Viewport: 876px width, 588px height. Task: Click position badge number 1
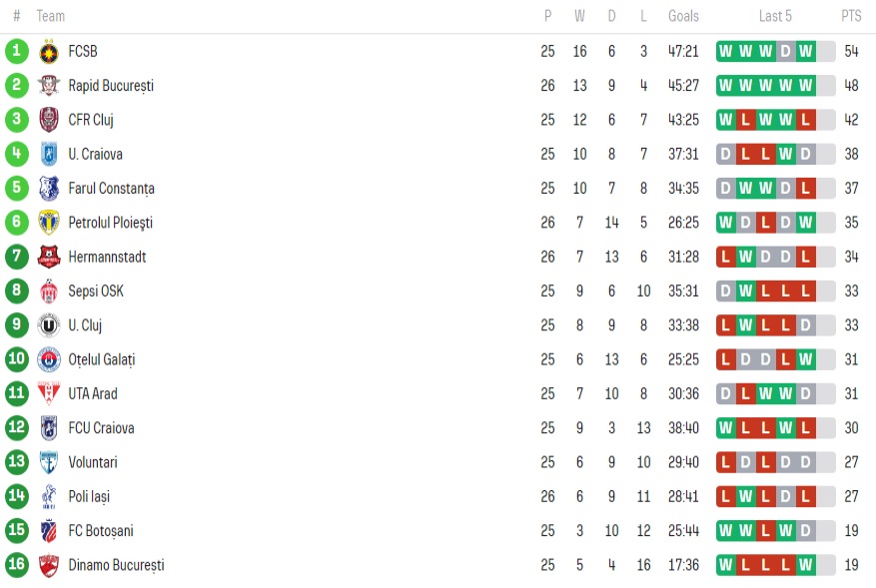coord(16,51)
